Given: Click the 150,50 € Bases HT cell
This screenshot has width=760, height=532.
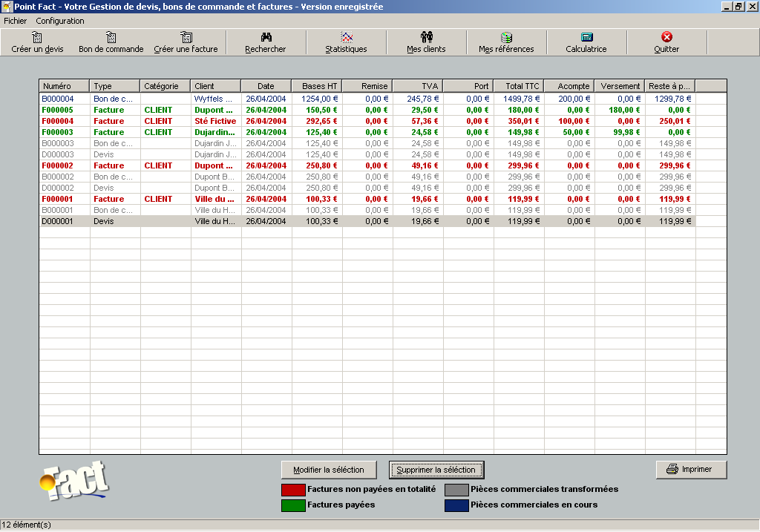Looking at the screenshot, I should pyautogui.click(x=316, y=110).
